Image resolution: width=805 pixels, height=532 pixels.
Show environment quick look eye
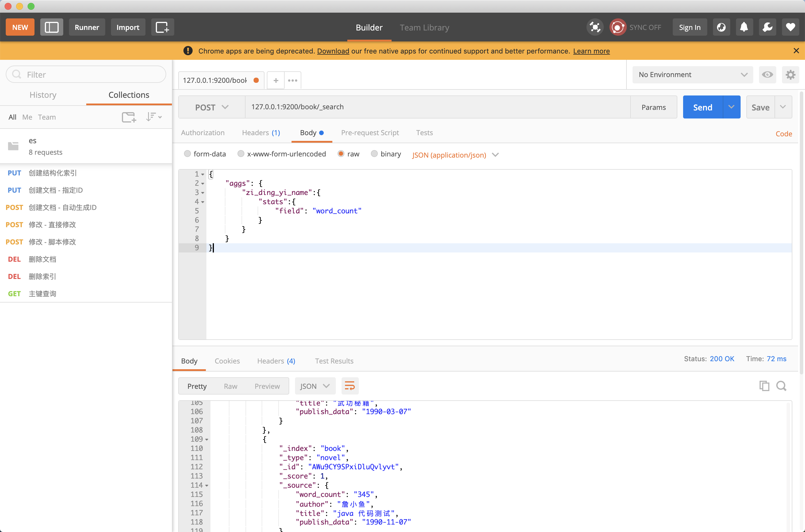[767, 75]
